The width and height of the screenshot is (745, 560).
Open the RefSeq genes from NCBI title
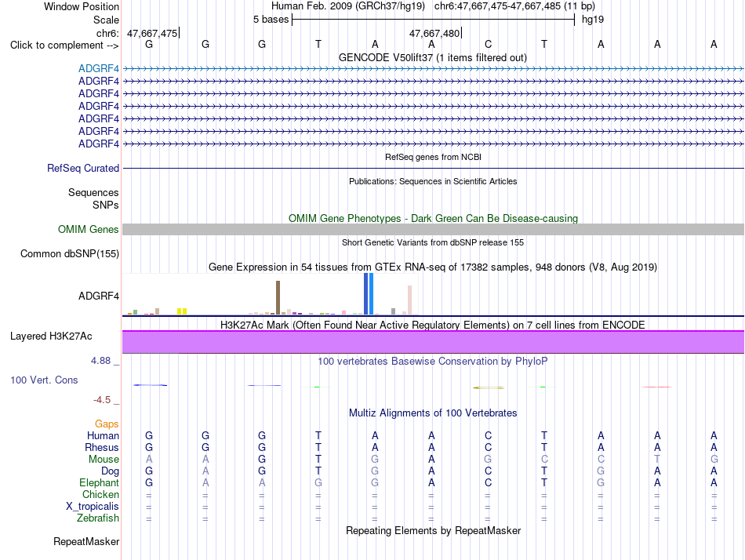(434, 157)
